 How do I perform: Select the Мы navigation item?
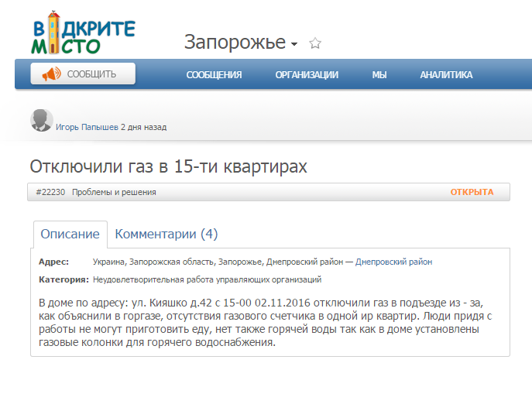point(379,75)
